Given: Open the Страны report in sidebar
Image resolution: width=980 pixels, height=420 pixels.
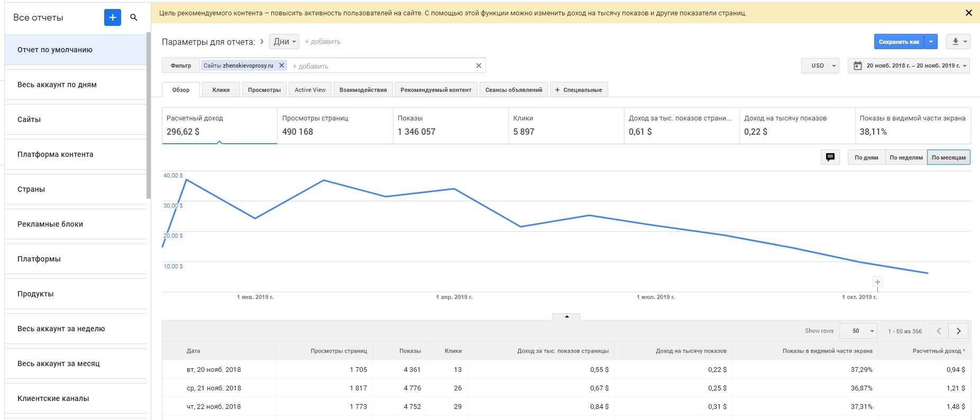Looking at the screenshot, I should point(31,189).
